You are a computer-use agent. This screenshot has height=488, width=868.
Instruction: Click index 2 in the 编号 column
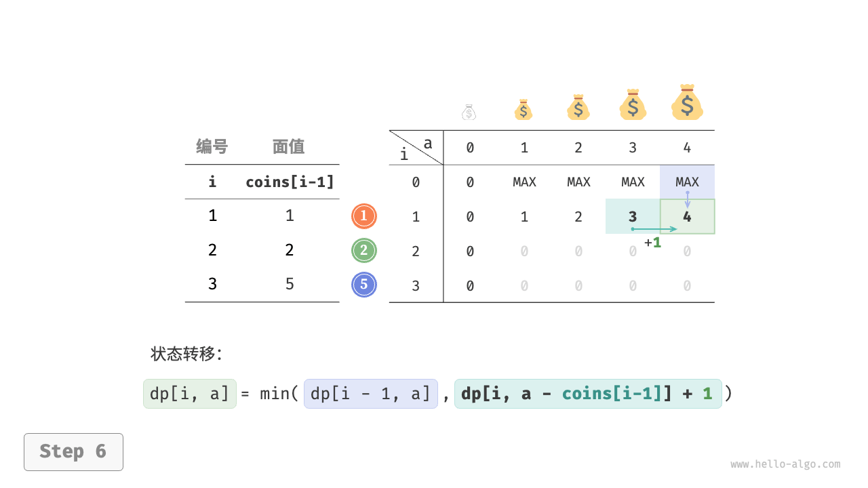tap(212, 249)
